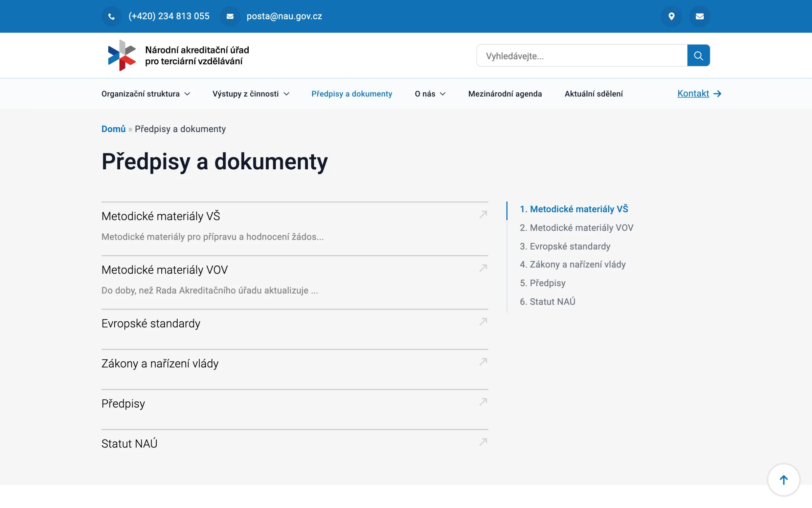Select sidebar item 1. Metodické materiály VŠ
812x508 pixels.
[x=574, y=209]
